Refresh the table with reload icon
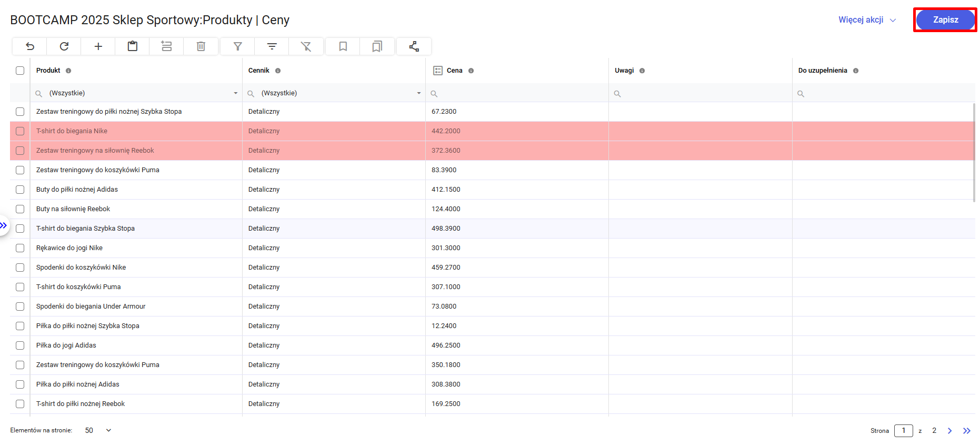Screen dimensions: 980x445 pyautogui.click(x=64, y=46)
